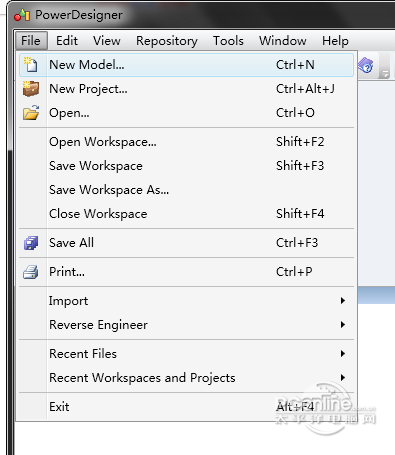Open the Repository menu
Screen dimensions: 395x455
[x=167, y=41]
